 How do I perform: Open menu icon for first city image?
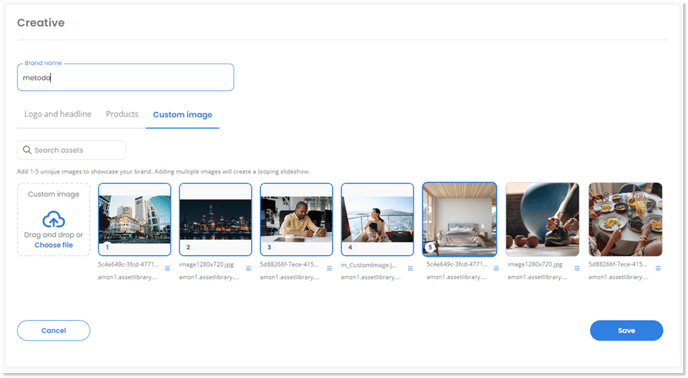click(167, 268)
